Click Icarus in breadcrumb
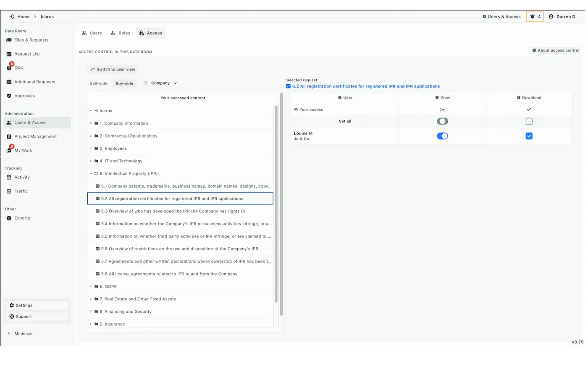The width and height of the screenshot is (588, 368). tap(47, 16)
